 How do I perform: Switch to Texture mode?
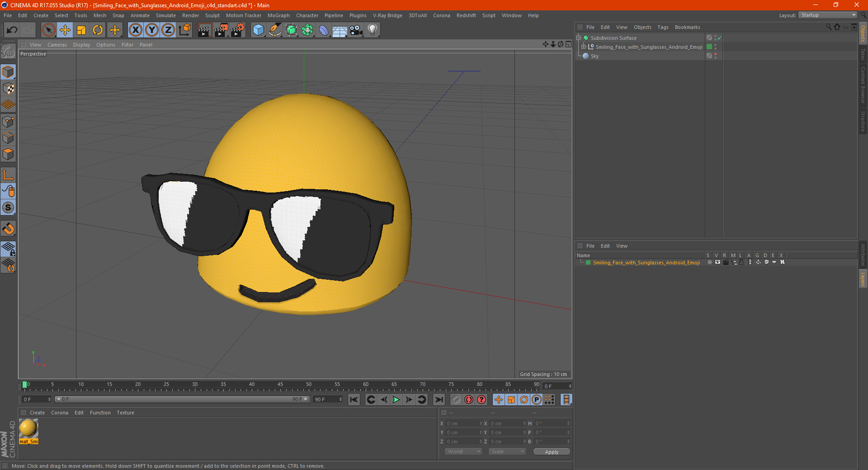click(x=8, y=89)
